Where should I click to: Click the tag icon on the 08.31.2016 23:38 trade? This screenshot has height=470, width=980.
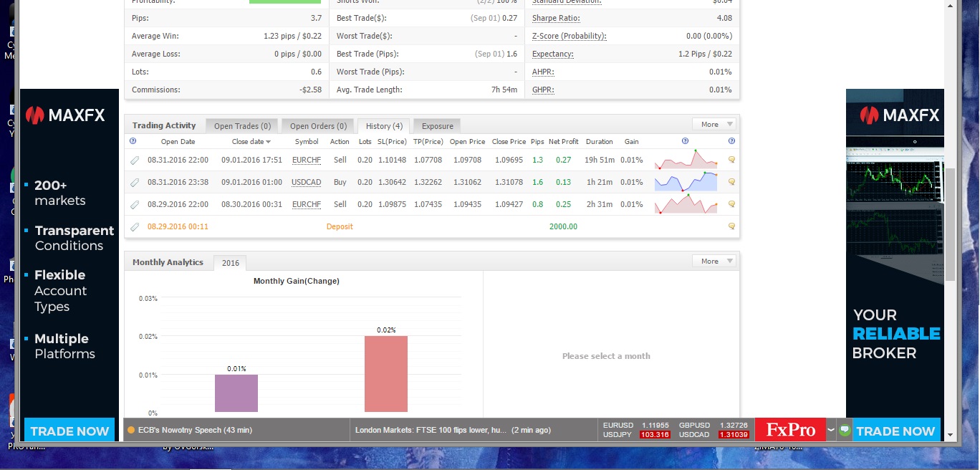pyautogui.click(x=134, y=183)
